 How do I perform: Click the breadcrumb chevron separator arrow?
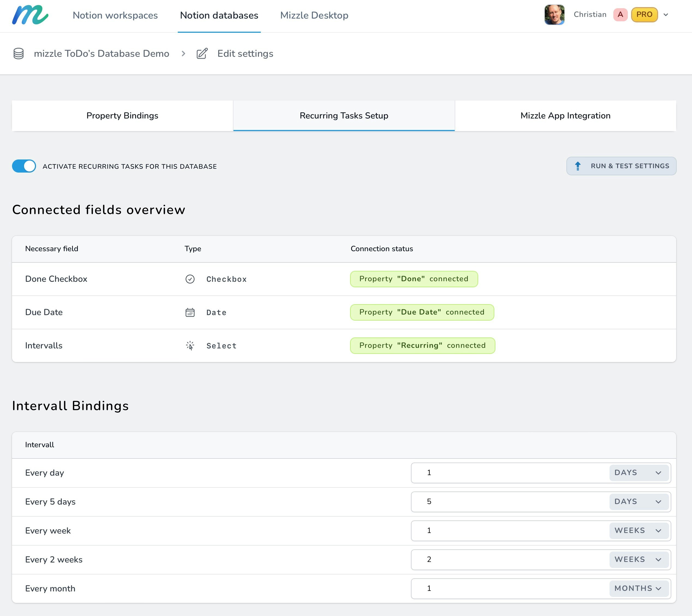pyautogui.click(x=183, y=54)
